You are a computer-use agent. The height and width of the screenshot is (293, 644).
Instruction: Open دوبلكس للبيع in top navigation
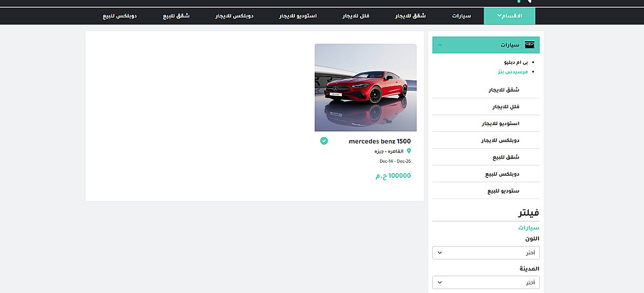[x=119, y=16]
